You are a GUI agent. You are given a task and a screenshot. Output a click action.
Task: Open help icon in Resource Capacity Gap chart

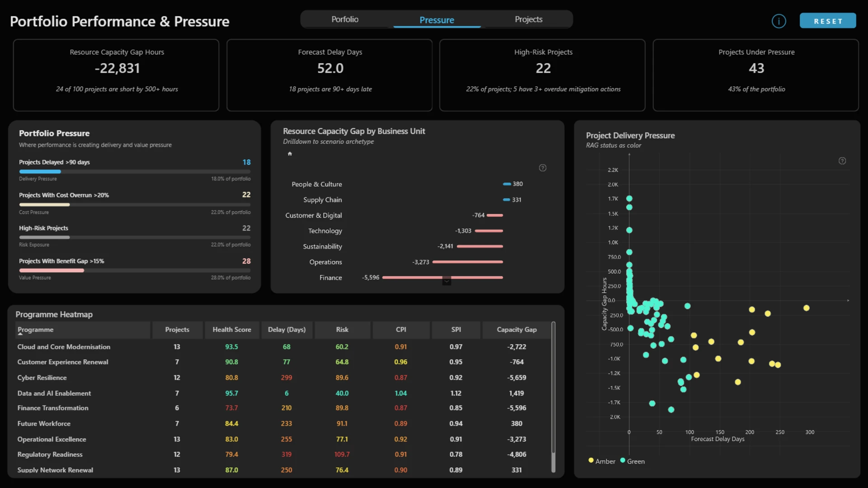point(542,168)
